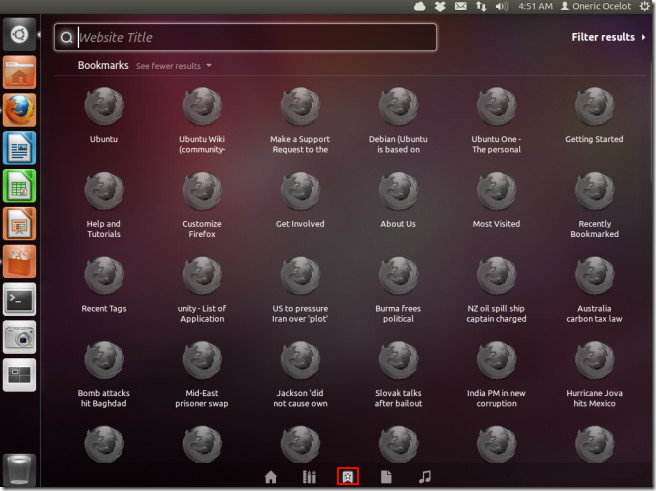The image size is (656, 491).
Task: Open Burma frees political bookmark
Action: 398,290
